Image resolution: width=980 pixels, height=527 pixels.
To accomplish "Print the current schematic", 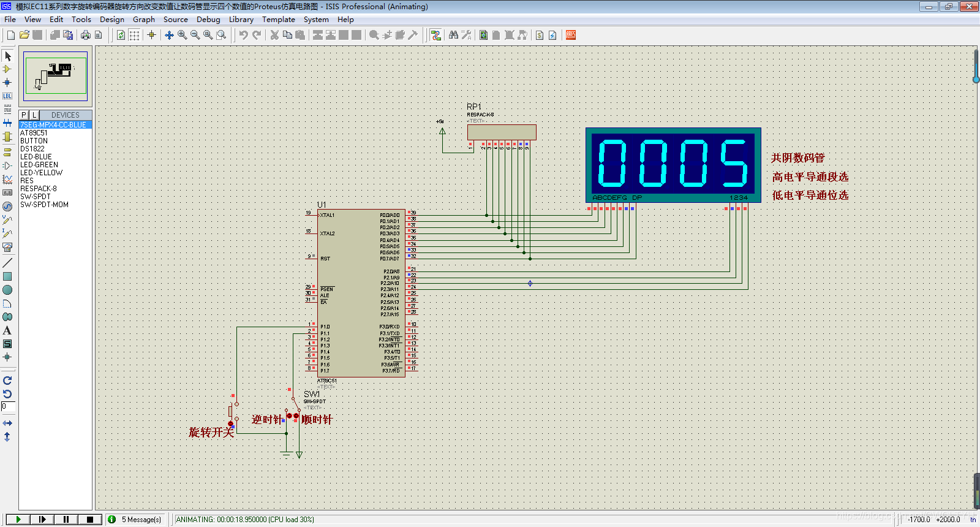I will 86,35.
